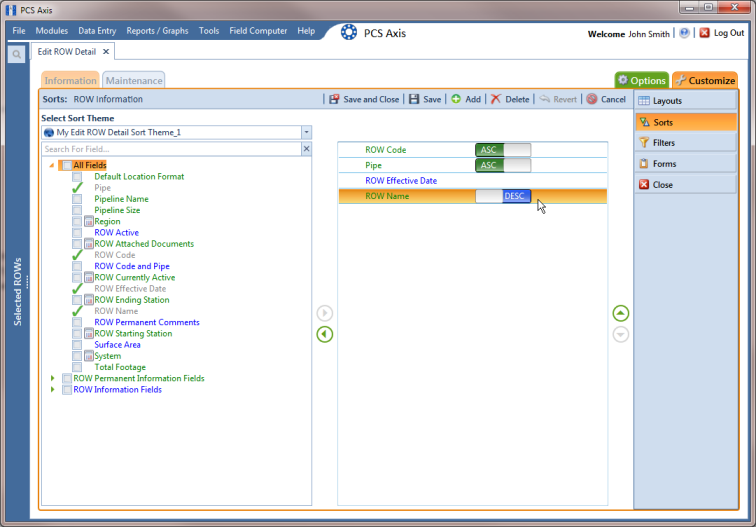756x527 pixels.
Task: Uncheck the ROW Effective Date checkmark
Action: click(77, 288)
